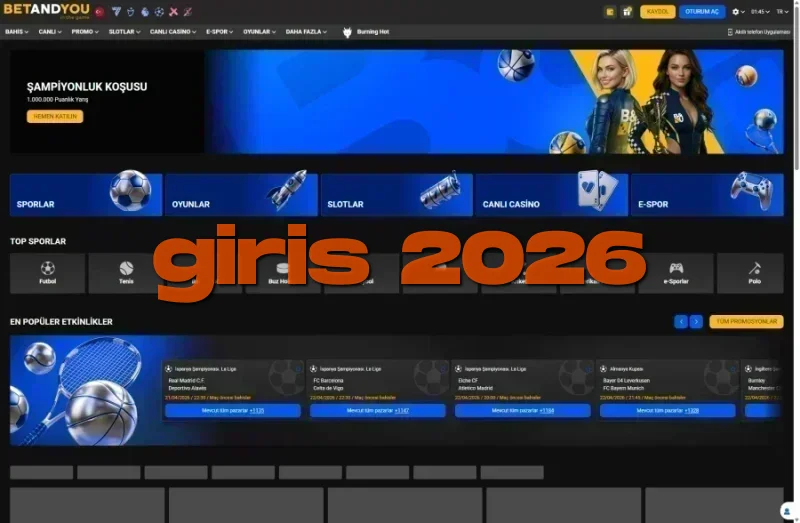Open the Akıllı telefon Uygulaması link
Image resolution: width=800 pixels, height=523 pixels.
point(762,32)
